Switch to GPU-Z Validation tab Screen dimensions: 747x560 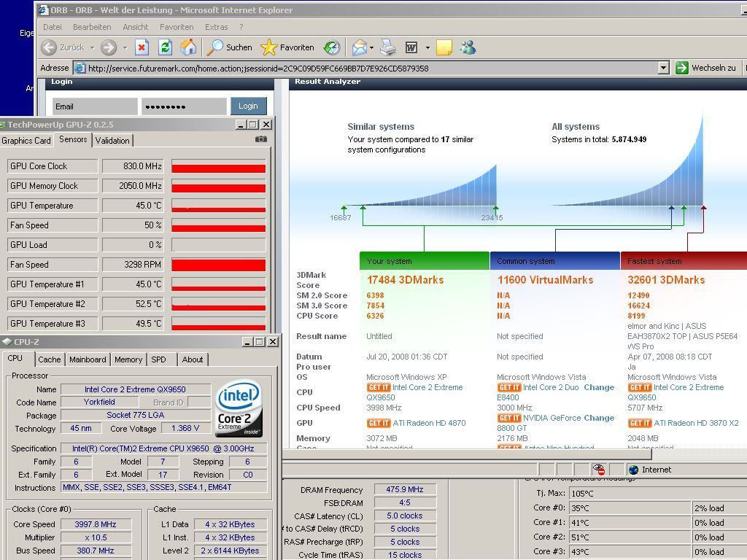(112, 141)
